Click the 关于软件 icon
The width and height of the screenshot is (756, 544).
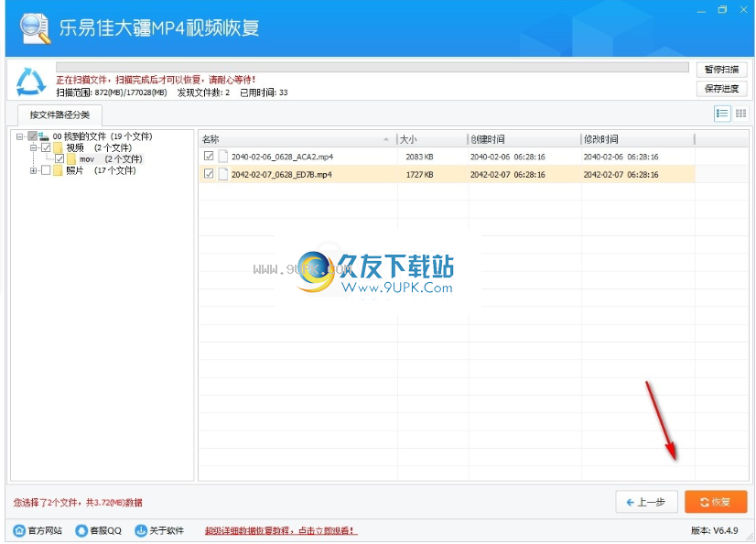coord(141,530)
